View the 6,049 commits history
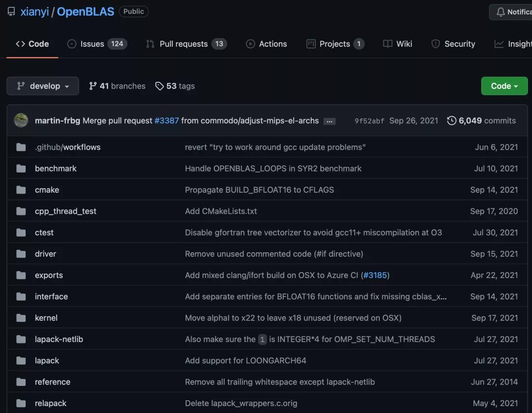532x413 pixels. pyautogui.click(x=487, y=121)
